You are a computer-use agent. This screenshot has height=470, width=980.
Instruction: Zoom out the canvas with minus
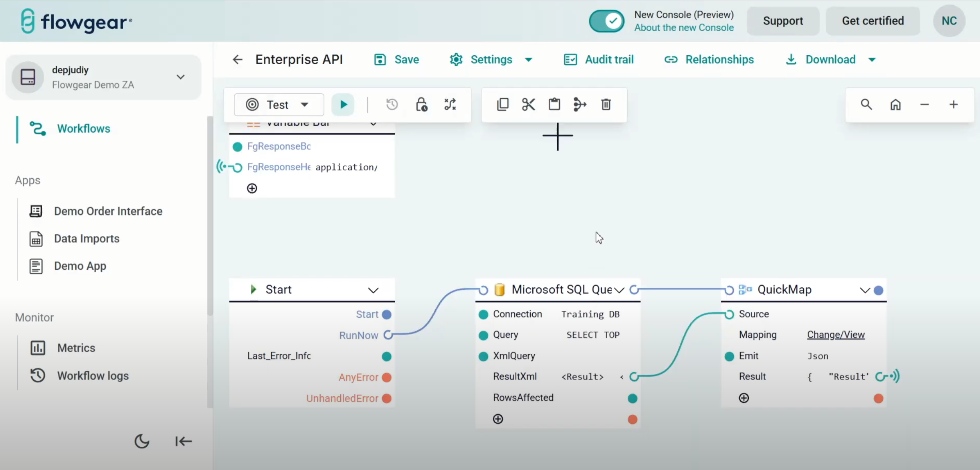925,105
